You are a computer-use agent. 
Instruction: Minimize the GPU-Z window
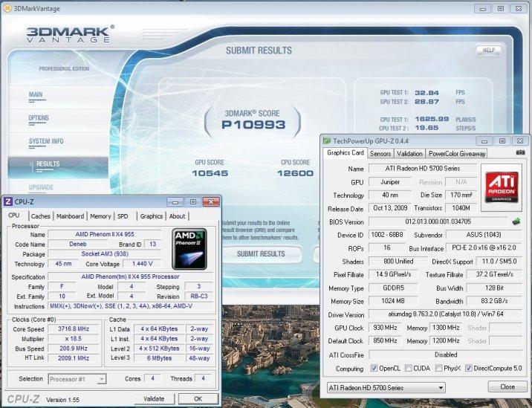point(484,141)
